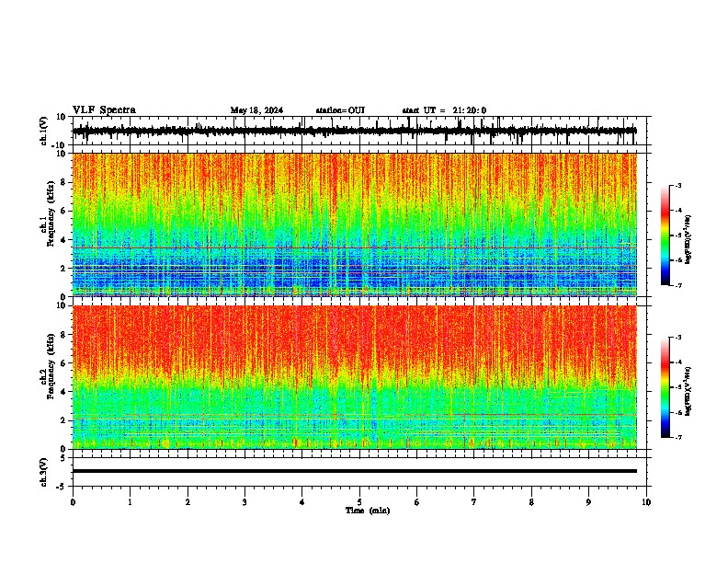This screenshot has width=728, height=563.
Task: Click the "-7" label on ch.2 colorbar
Action: (x=677, y=438)
